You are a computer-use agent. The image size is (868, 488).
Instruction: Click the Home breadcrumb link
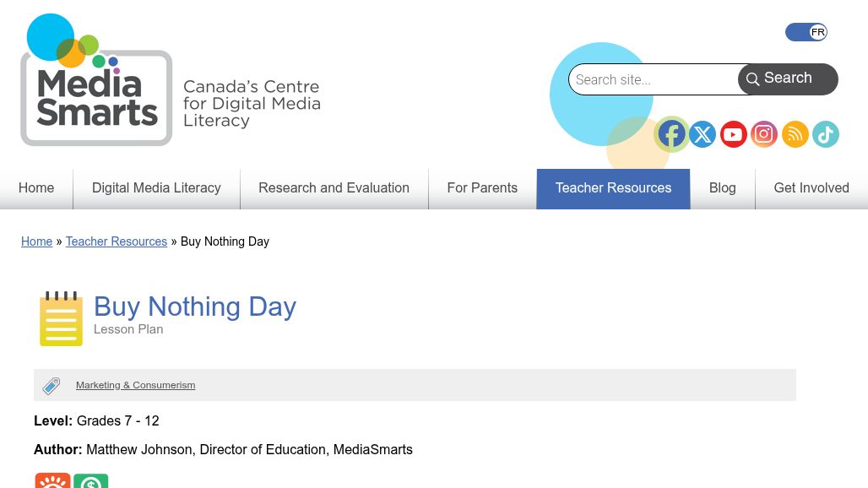[36, 241]
